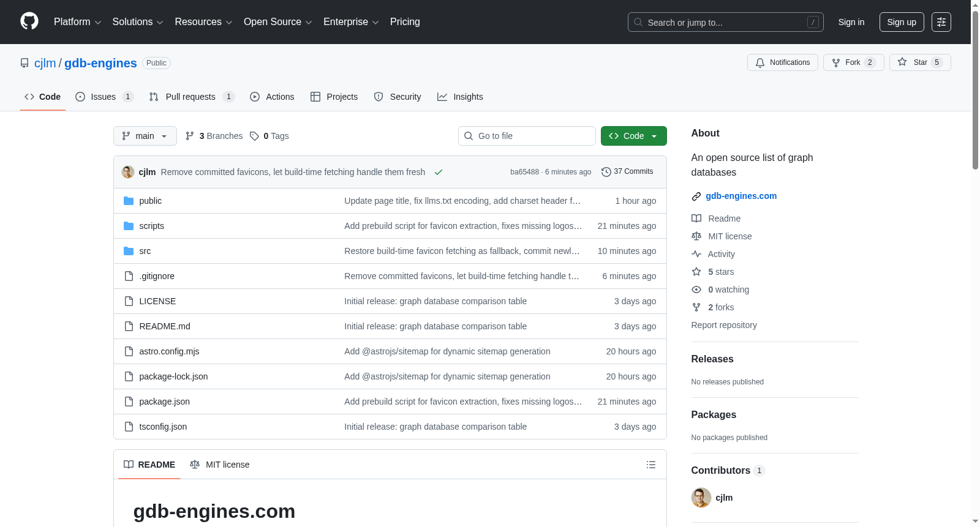Click the LICENSE file icon
The height and width of the screenshot is (527, 980).
[x=129, y=301]
